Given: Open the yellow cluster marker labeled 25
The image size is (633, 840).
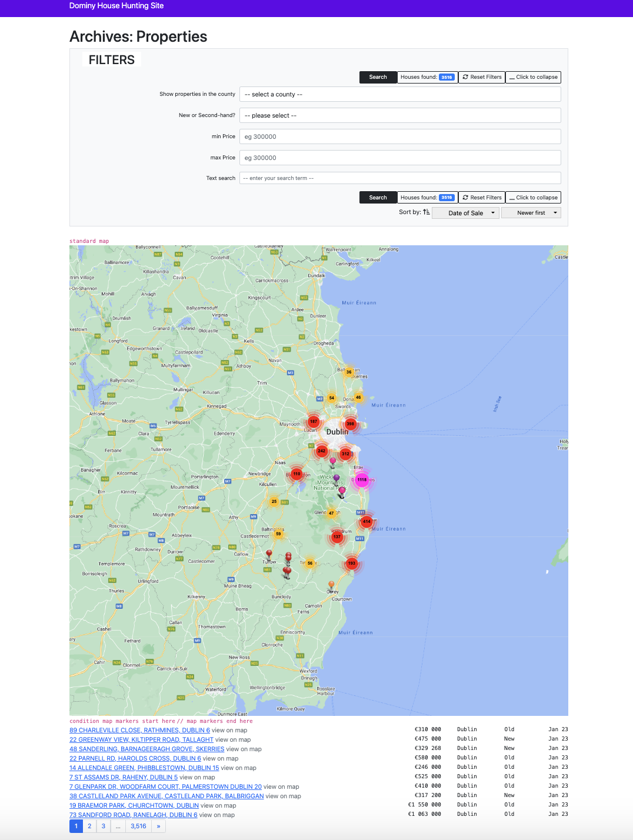Looking at the screenshot, I should pyautogui.click(x=274, y=502).
